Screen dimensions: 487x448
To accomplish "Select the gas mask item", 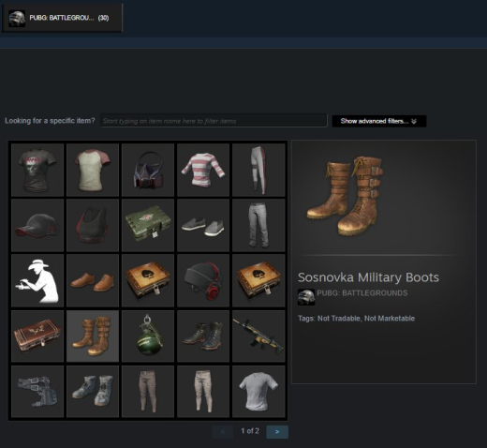I will pyautogui.click(x=148, y=170).
